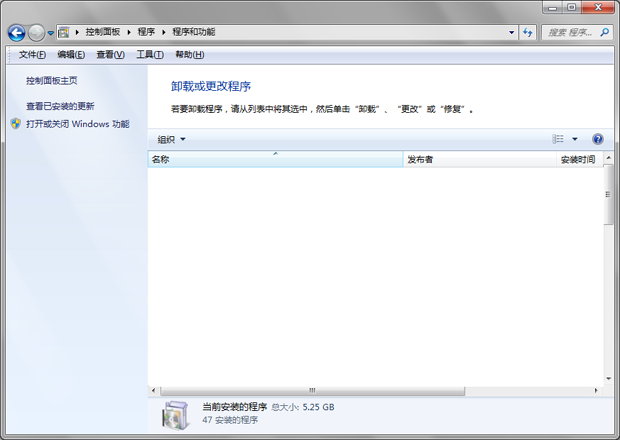Open the view options dropdown arrow
This screenshot has width=620, height=440.
click(x=575, y=139)
